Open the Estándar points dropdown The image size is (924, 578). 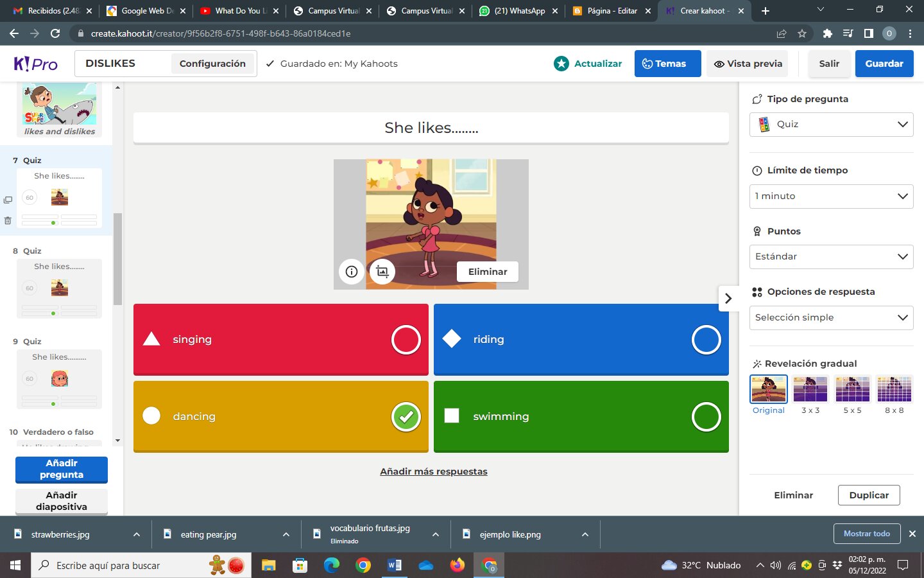(x=832, y=257)
